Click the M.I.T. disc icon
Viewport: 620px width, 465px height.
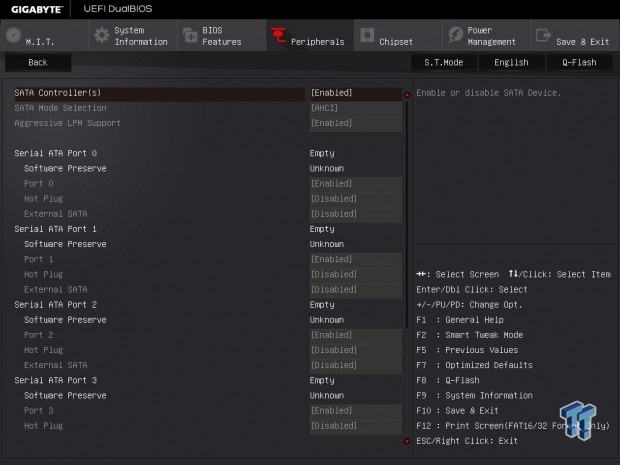13,35
